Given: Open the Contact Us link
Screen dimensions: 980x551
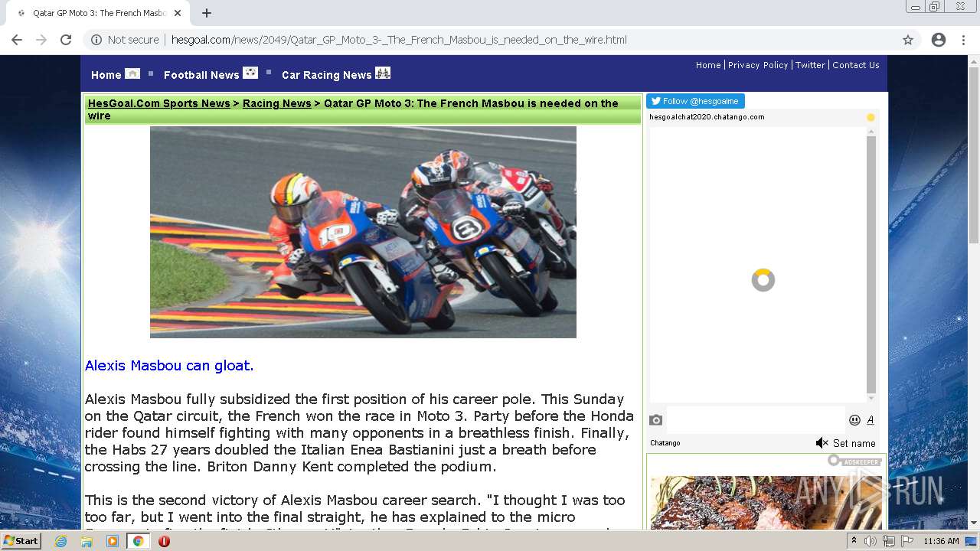Looking at the screenshot, I should (856, 65).
